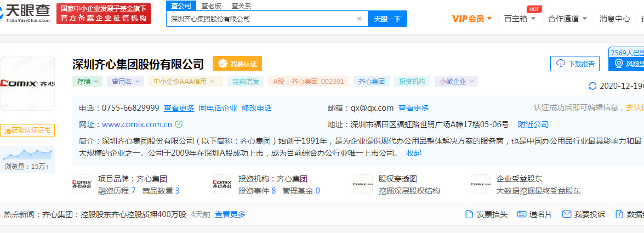The width and height of the screenshot is (644, 233).
Task: Click the email address qx@qx.com
Action: pos(372,108)
